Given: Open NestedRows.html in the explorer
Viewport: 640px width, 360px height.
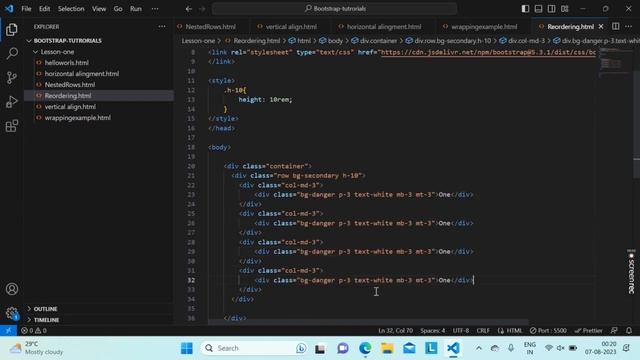Looking at the screenshot, I should pos(70,85).
